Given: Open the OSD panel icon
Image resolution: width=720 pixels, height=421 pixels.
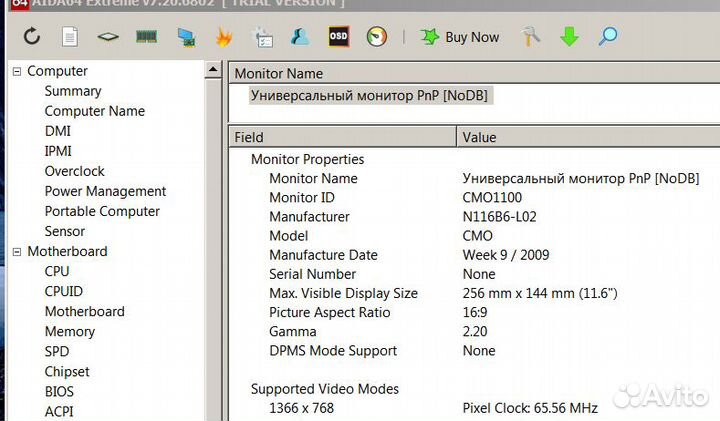Looking at the screenshot, I should [x=338, y=37].
